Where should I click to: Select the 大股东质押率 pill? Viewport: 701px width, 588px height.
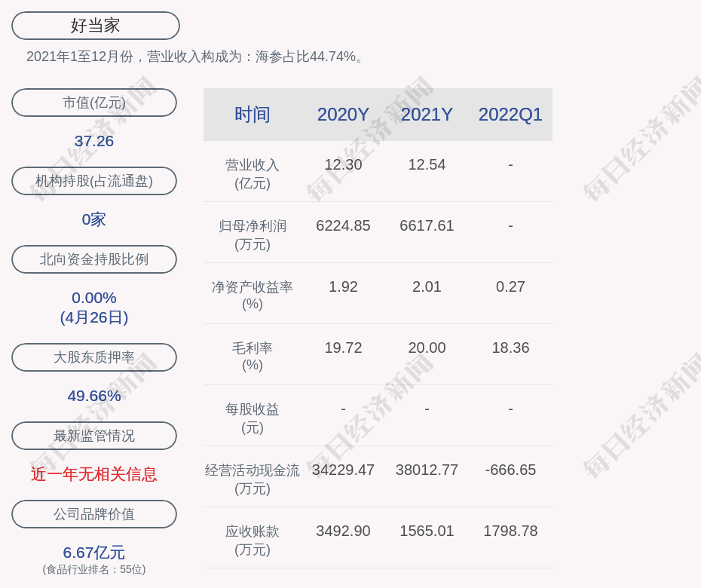pyautogui.click(x=94, y=357)
